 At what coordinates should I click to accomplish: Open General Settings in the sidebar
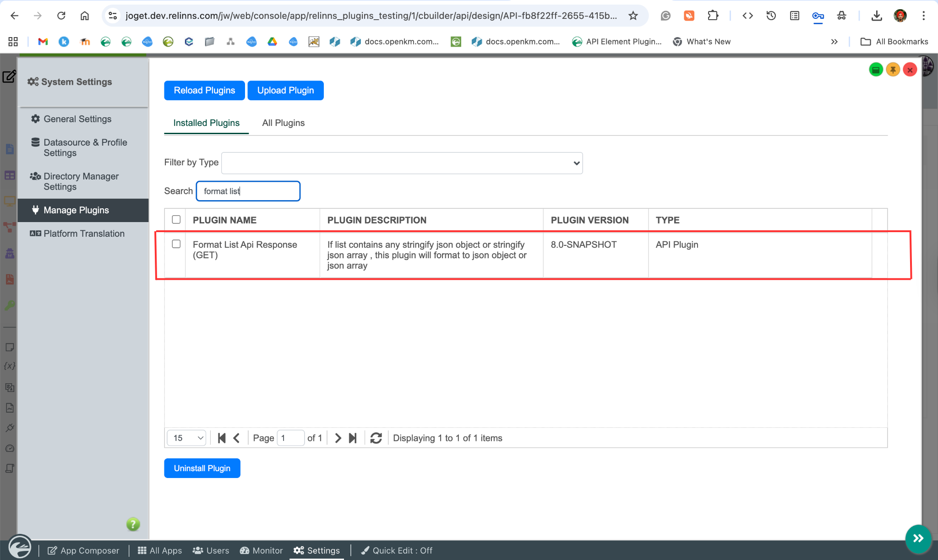pos(77,119)
